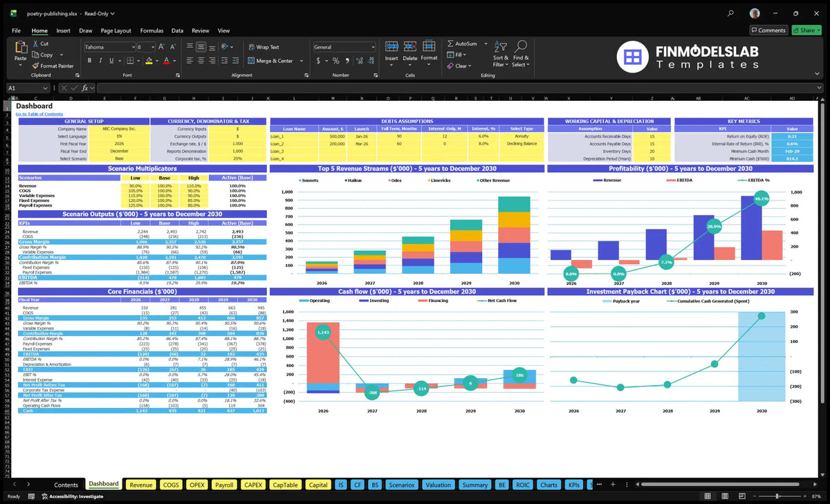Click the title bar search icon
The image size is (830, 504).
(x=730, y=13)
